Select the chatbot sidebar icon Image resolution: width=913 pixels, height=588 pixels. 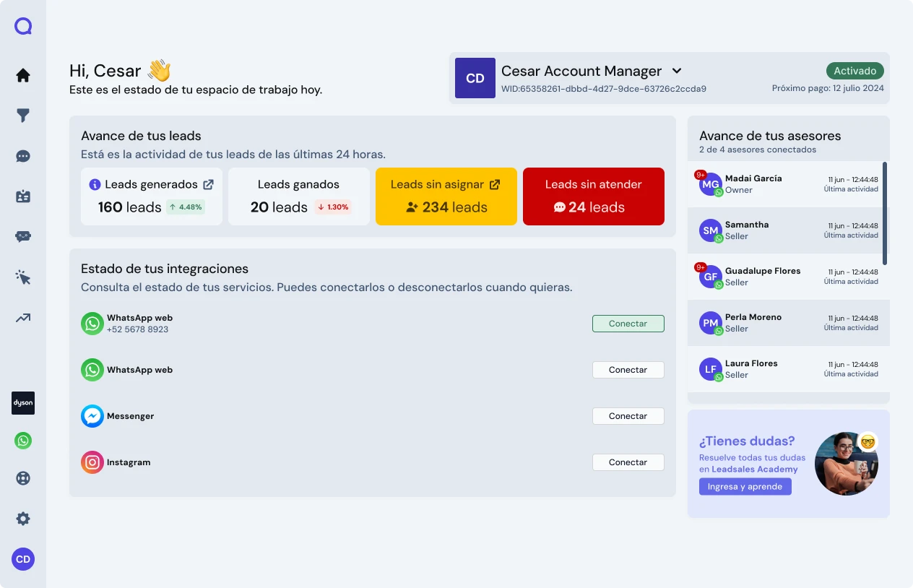pyautogui.click(x=22, y=236)
